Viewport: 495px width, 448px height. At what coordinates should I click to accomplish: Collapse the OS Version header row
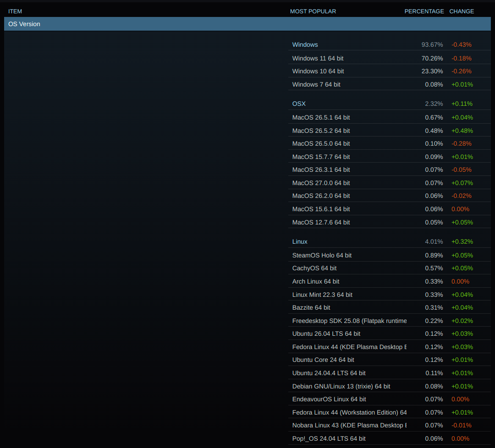(x=247, y=24)
